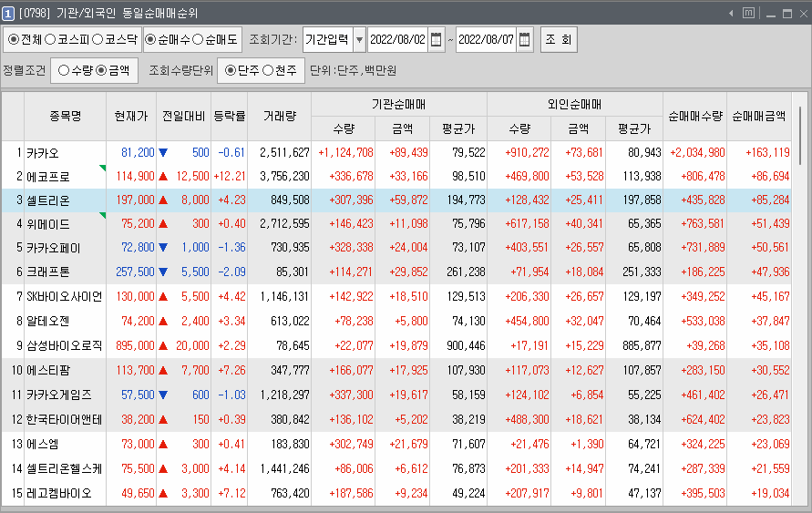Click 카카오게임즈 institution quantity +337,300
Image resolution: width=812 pixels, height=513 pixels.
[x=351, y=395]
